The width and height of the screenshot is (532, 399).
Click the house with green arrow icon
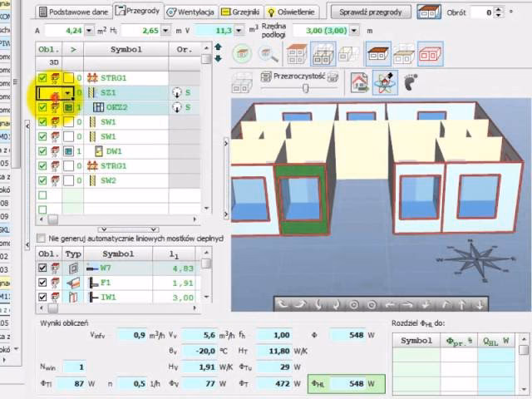click(360, 83)
